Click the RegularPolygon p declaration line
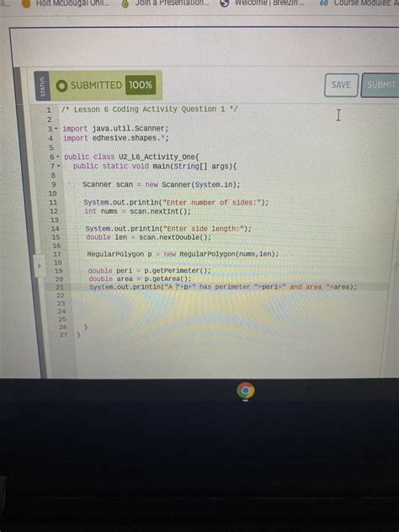This screenshot has width=399, height=532. click(183, 254)
